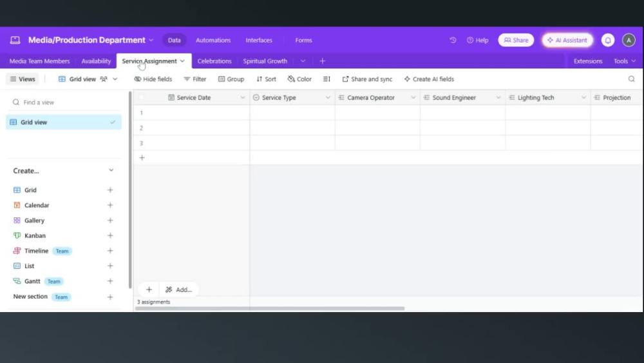Switch to the Interfaces tab
This screenshot has height=363, width=644.
[x=259, y=40]
